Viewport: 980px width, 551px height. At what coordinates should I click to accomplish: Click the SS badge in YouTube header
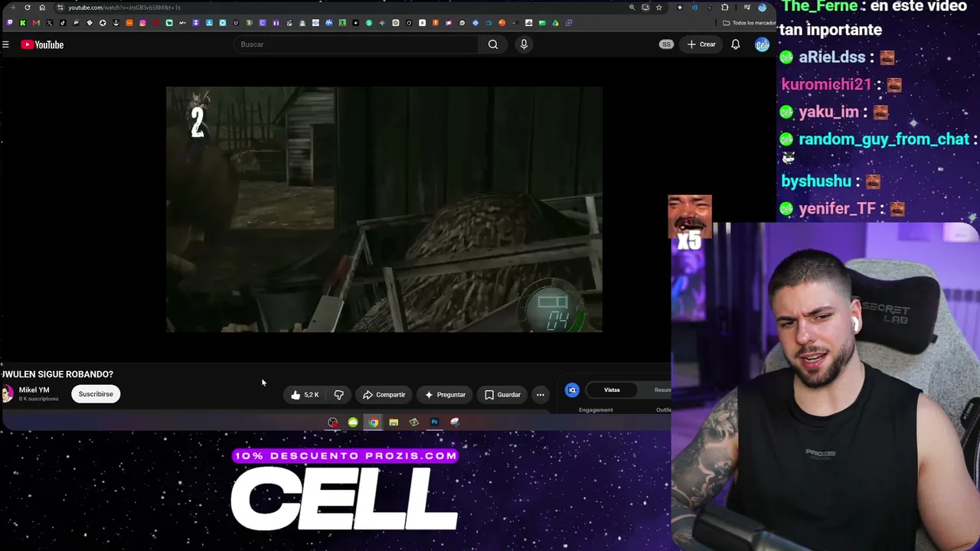(x=666, y=44)
